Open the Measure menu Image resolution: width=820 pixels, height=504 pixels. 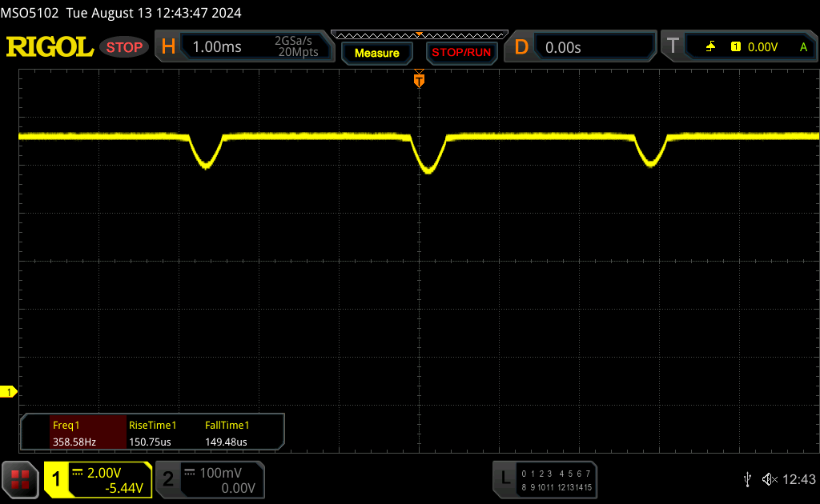tap(377, 54)
